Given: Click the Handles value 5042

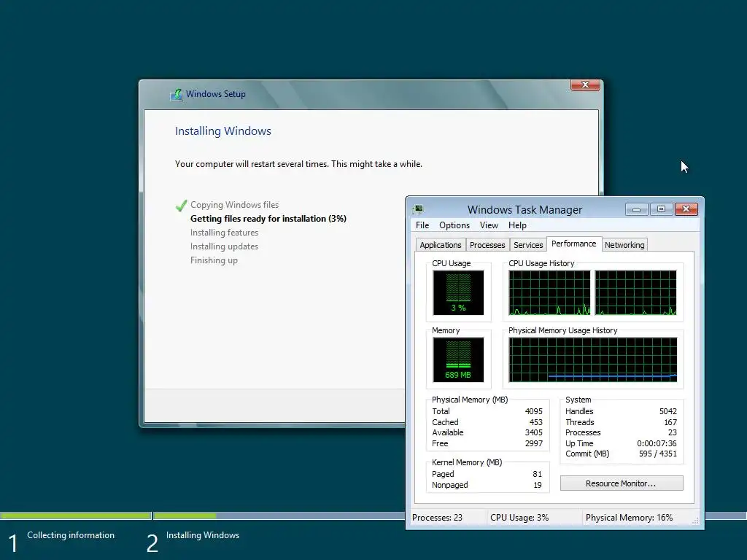Looking at the screenshot, I should (x=668, y=411).
